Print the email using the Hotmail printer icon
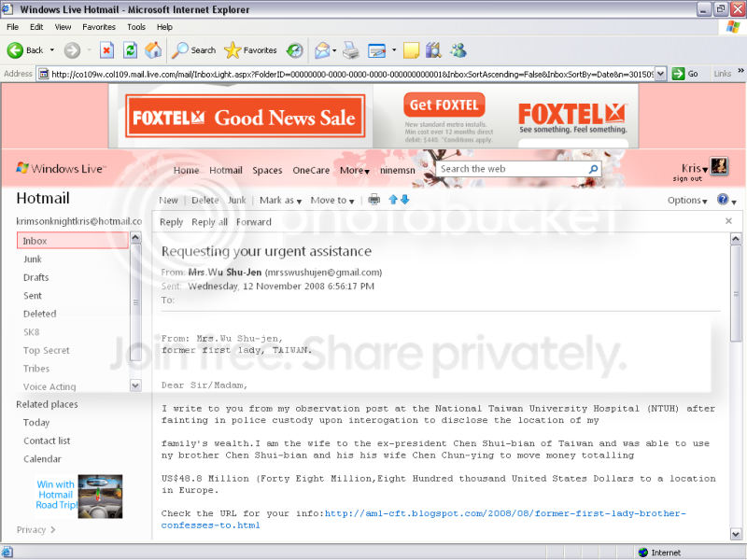Image resolution: width=747 pixels, height=560 pixels. (x=374, y=200)
